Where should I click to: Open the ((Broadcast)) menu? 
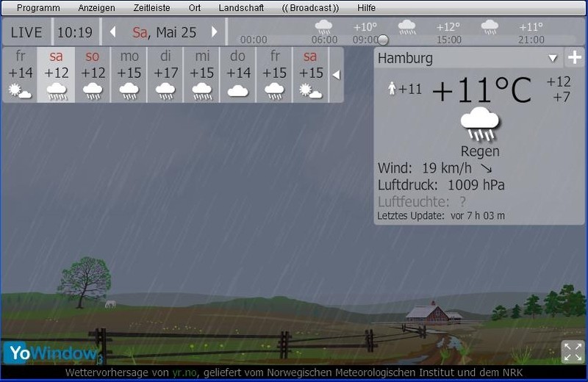tap(311, 8)
